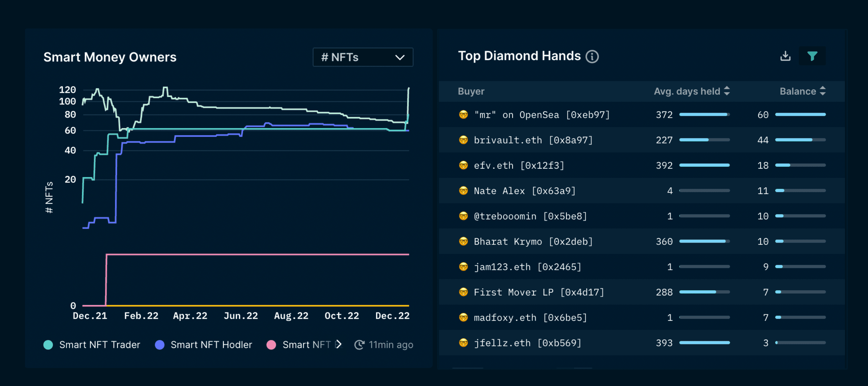The height and width of the screenshot is (386, 868).
Task: Click the Buyer column header
Action: (471, 91)
